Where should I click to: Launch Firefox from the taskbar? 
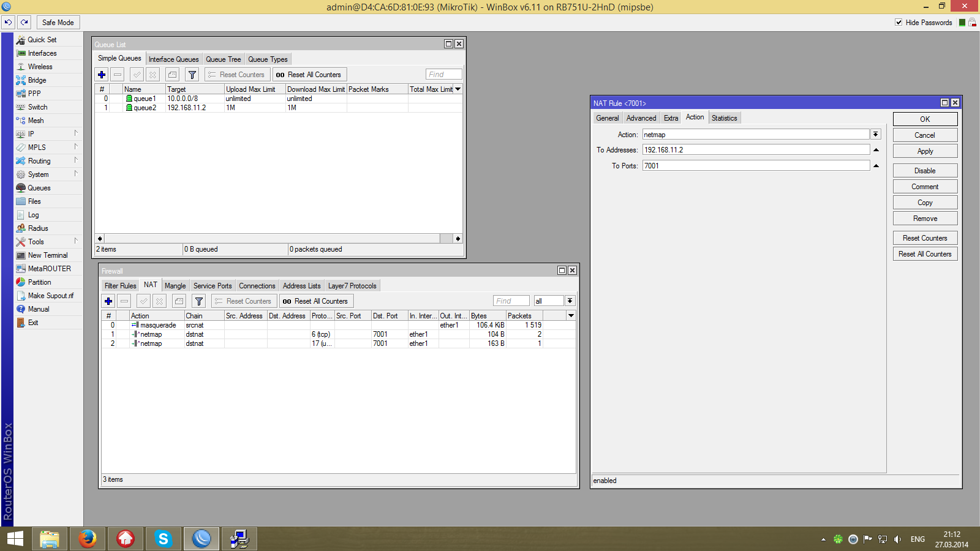[88, 539]
